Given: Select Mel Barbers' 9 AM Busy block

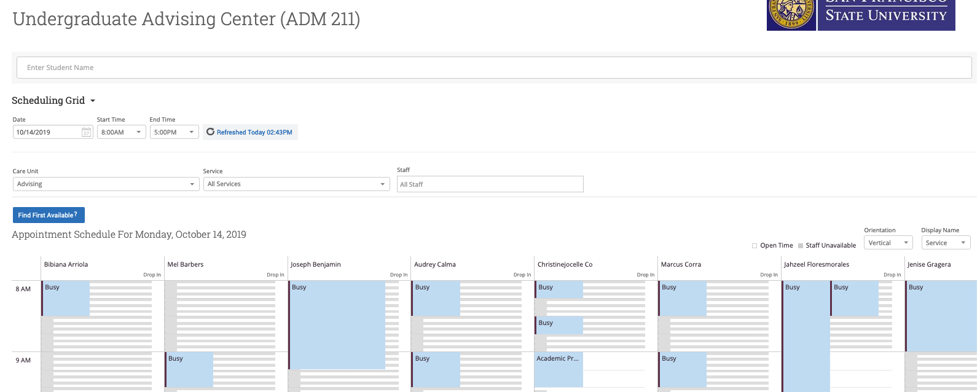Looking at the screenshot, I should tap(189, 370).
